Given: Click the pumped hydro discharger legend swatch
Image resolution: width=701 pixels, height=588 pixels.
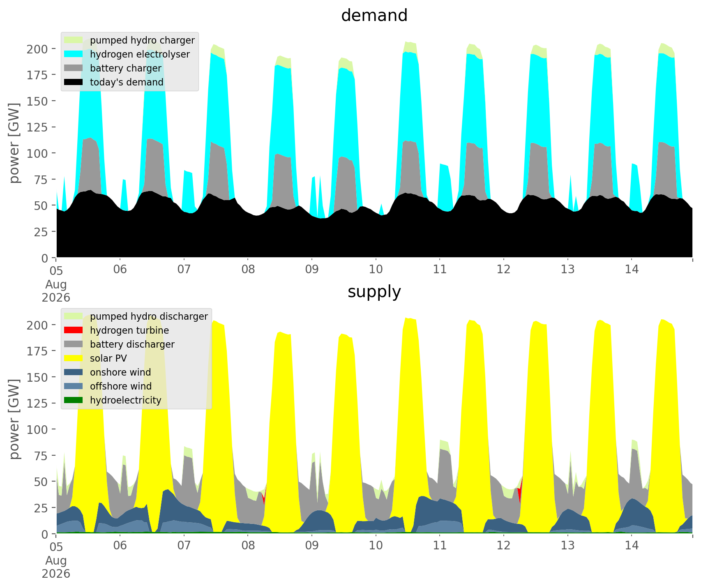Looking at the screenshot, I should point(74,316).
